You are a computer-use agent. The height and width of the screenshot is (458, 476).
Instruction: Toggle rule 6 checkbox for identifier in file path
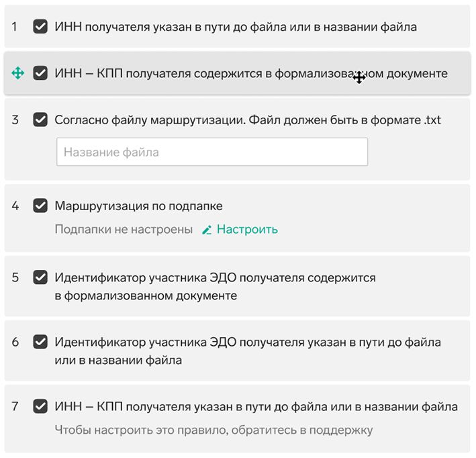click(x=40, y=342)
